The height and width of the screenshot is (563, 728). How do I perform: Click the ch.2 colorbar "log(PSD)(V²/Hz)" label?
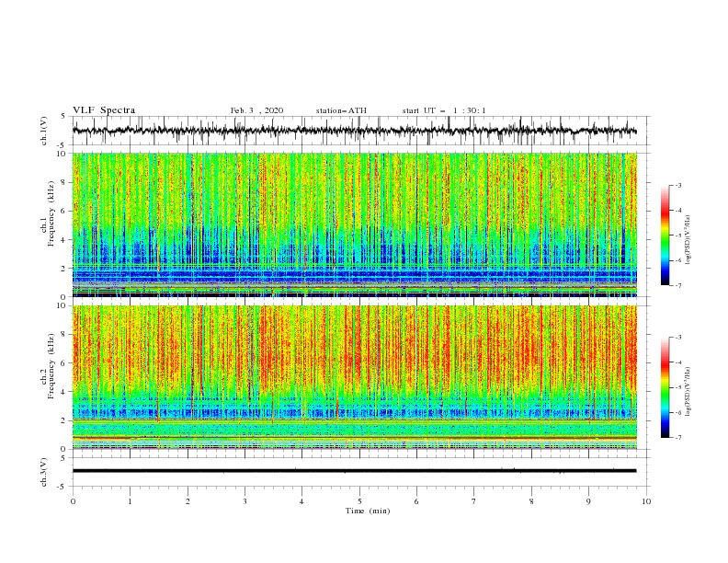click(688, 392)
